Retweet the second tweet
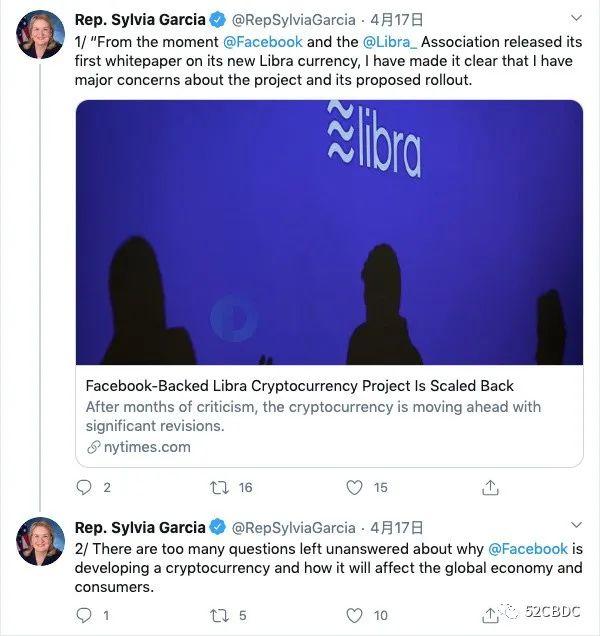The width and height of the screenshot is (600, 636). (x=219, y=615)
